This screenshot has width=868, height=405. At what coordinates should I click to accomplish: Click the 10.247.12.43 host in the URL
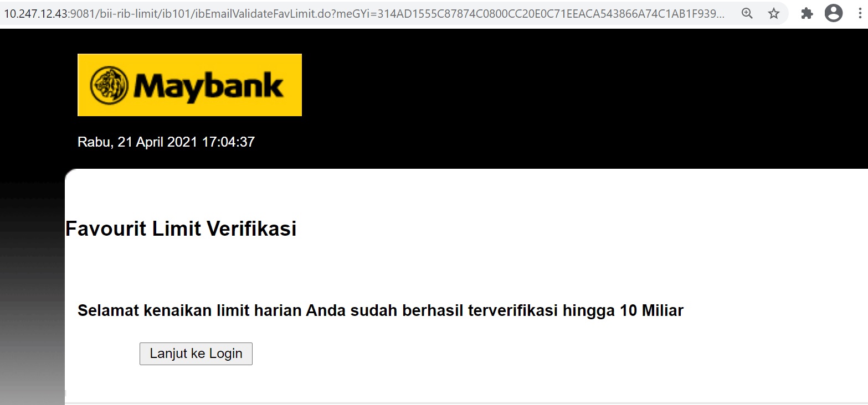click(36, 14)
